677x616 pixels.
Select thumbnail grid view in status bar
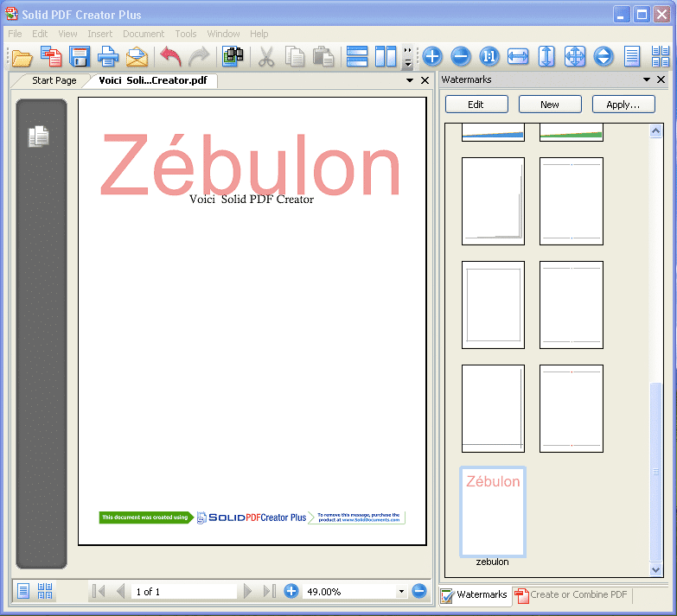click(x=45, y=591)
